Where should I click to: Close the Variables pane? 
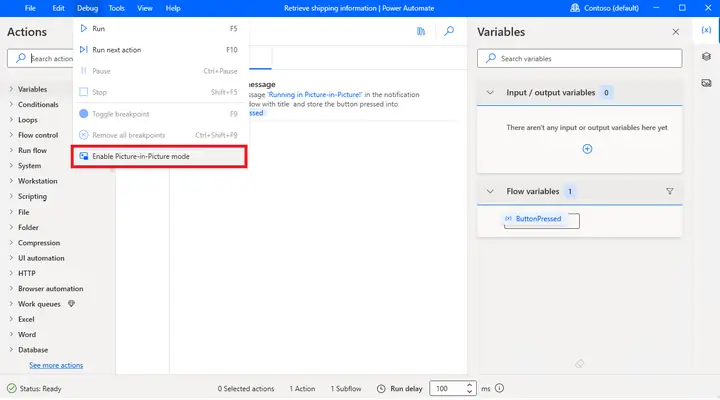675,32
